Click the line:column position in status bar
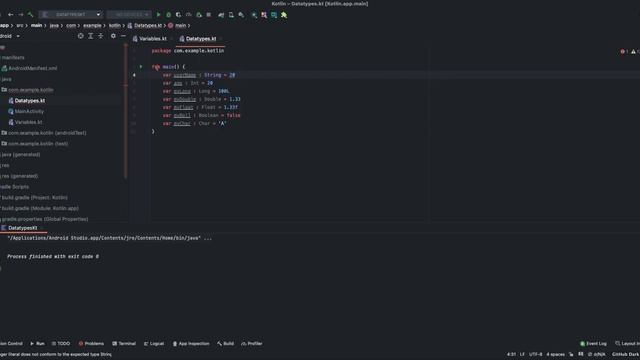This screenshot has height=360, width=640. [511, 354]
